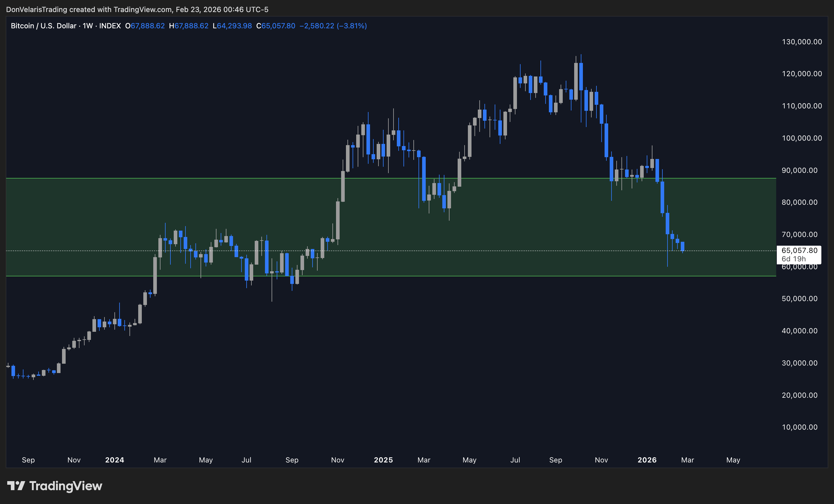Select the 1W interval label in legend
The width and height of the screenshot is (834, 504).
pos(88,26)
